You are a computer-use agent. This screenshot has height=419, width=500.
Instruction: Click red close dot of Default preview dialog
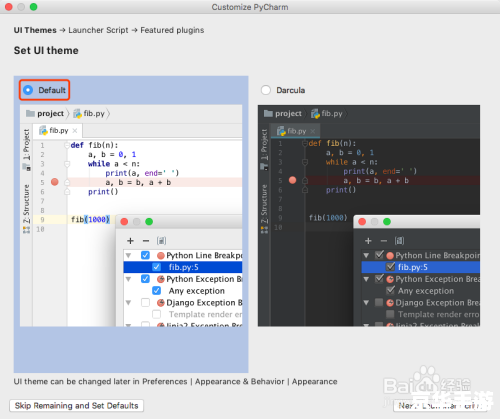[x=124, y=222]
